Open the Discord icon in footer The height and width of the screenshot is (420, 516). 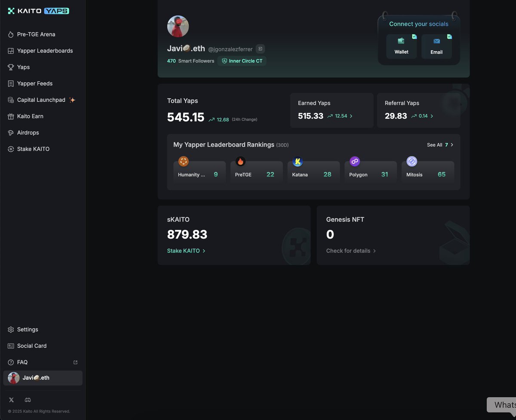point(28,400)
